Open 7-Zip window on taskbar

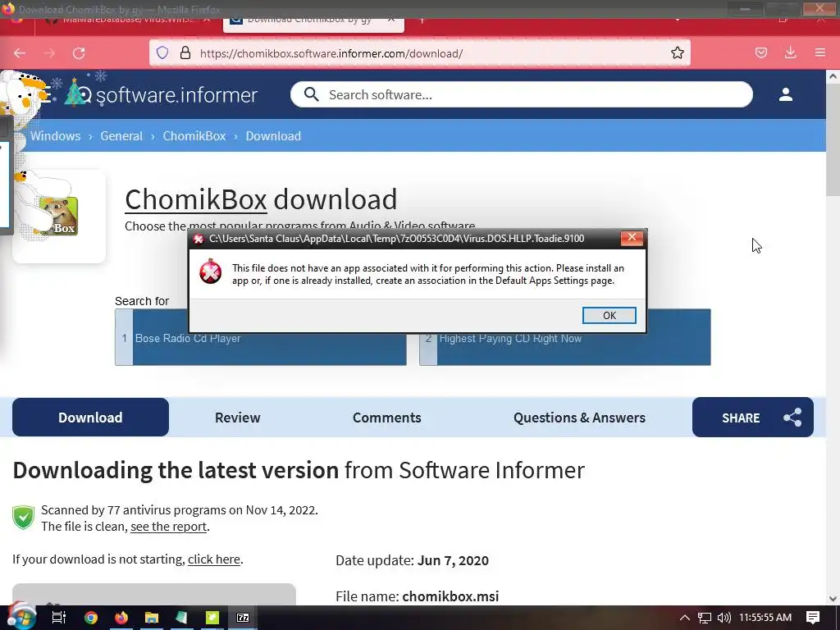(243, 618)
